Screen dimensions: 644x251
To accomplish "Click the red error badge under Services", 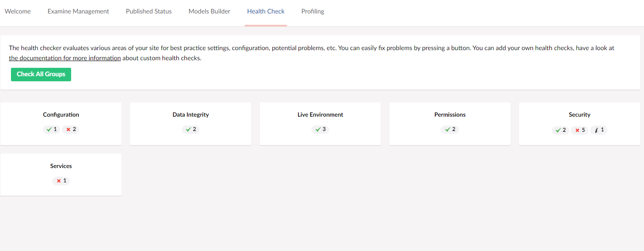I will pos(61,181).
